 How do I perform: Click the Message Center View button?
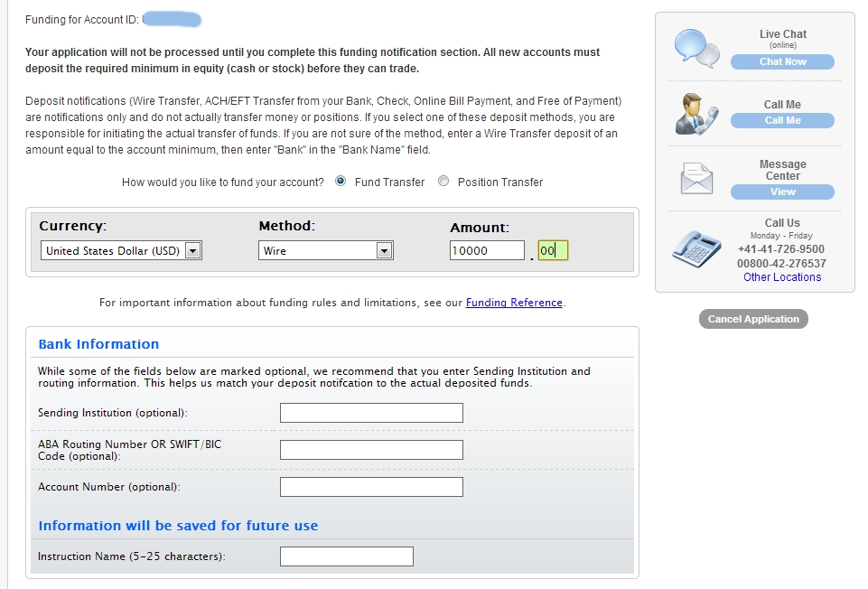pos(782,192)
